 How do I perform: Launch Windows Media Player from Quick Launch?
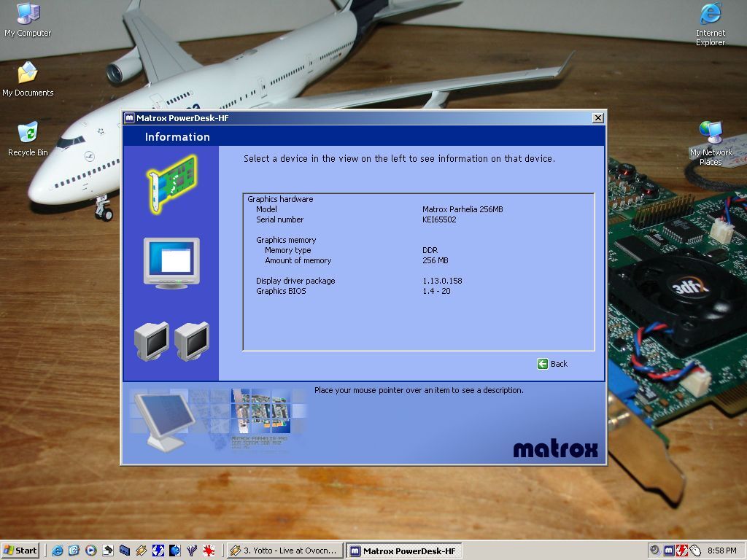[90, 551]
